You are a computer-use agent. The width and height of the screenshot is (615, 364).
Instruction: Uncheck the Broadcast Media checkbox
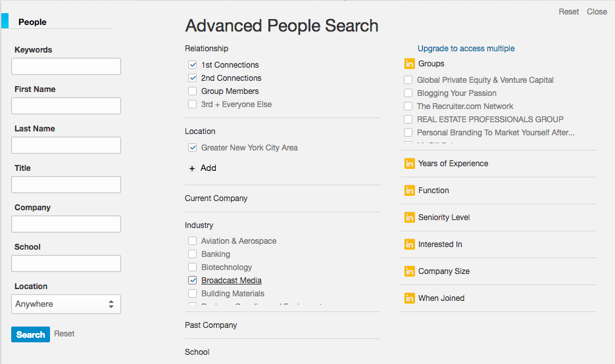(x=192, y=281)
